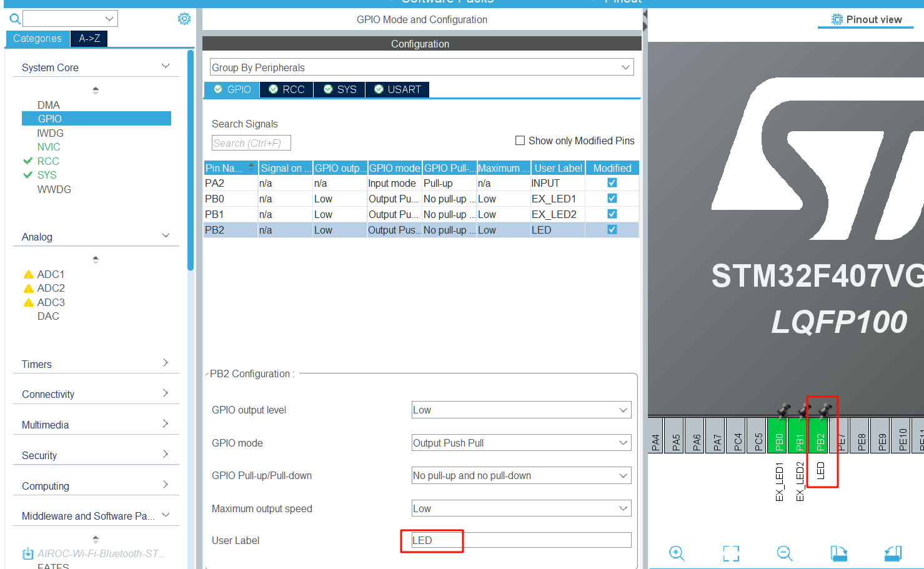Screen dimensions: 924x569
Task: Click the Search Signals input field
Action: (x=251, y=143)
